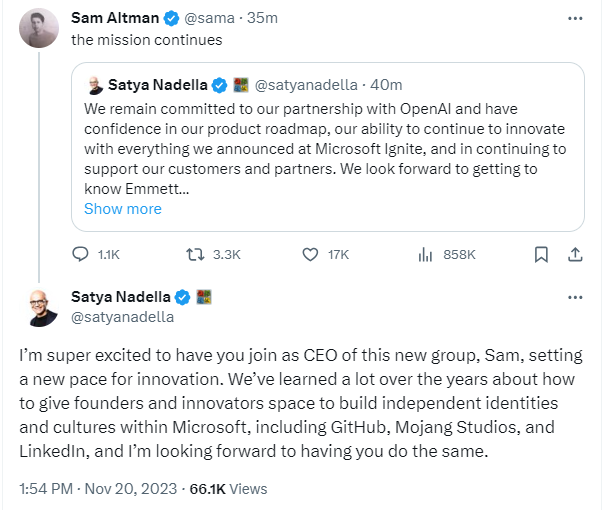Open view analytics icon showing 858K
Viewport: 602px width, 510px height.
[x=424, y=255]
